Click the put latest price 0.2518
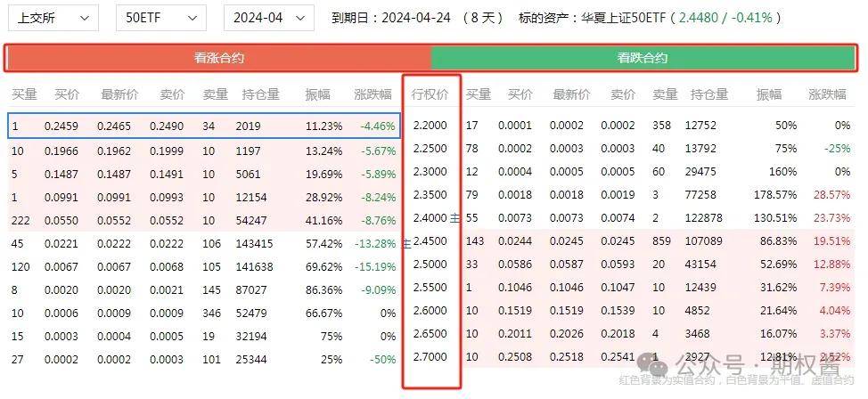This screenshot has width=868, height=399. tap(568, 357)
